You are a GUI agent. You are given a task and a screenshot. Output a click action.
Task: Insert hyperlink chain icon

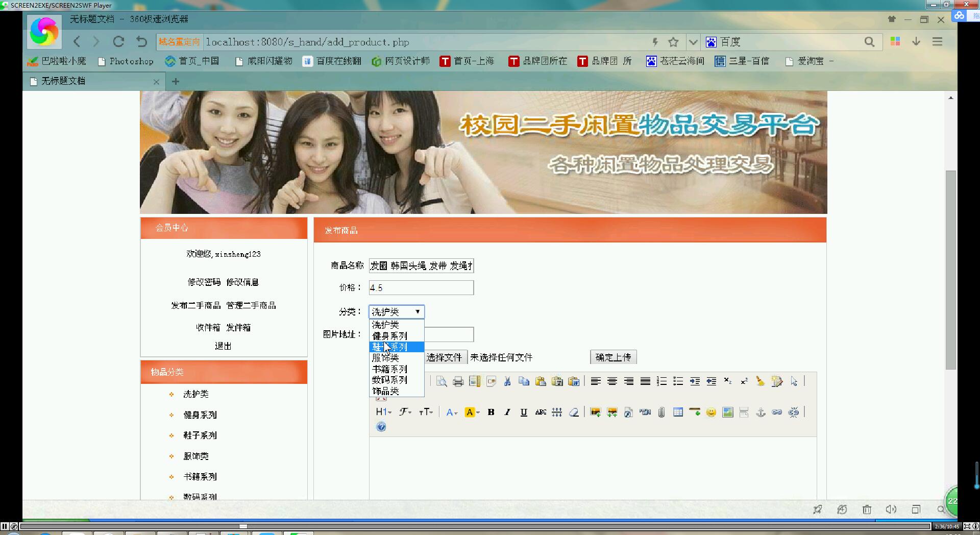777,412
